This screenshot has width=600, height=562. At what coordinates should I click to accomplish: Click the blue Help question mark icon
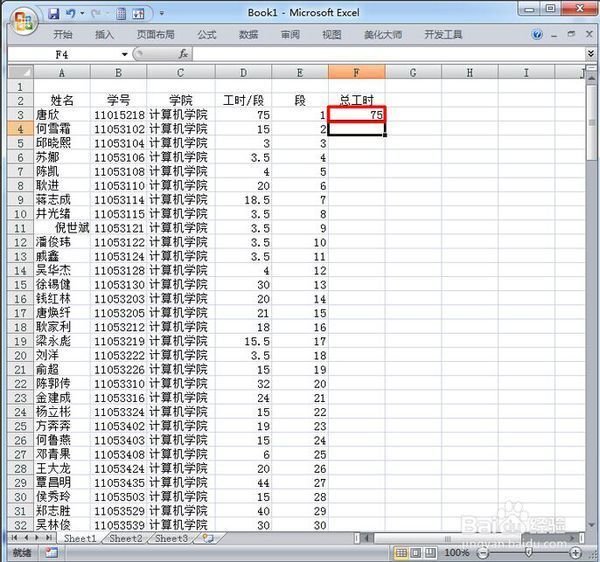(537, 35)
